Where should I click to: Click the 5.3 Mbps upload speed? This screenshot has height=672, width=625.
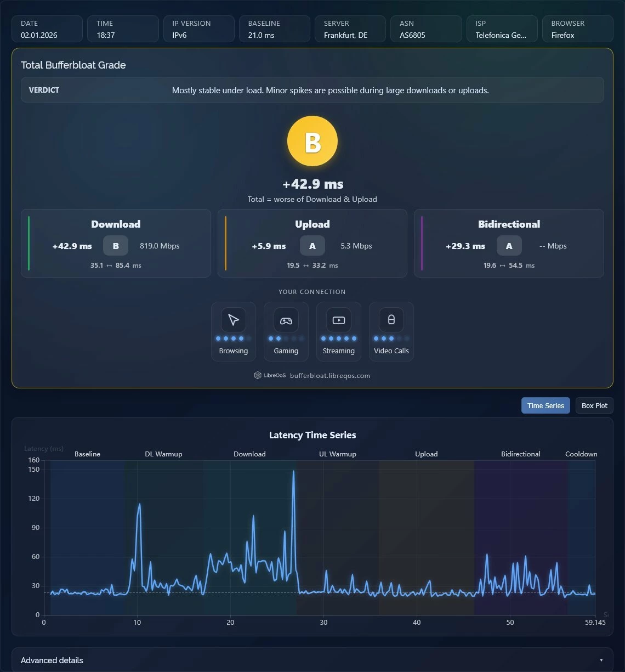click(x=356, y=246)
